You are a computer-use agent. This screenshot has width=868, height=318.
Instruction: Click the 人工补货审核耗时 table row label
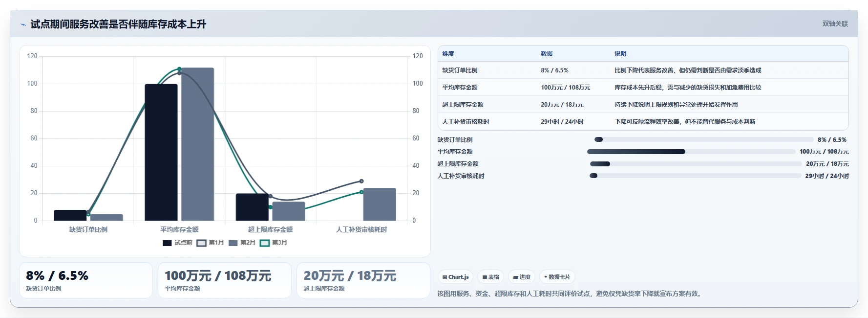(466, 122)
